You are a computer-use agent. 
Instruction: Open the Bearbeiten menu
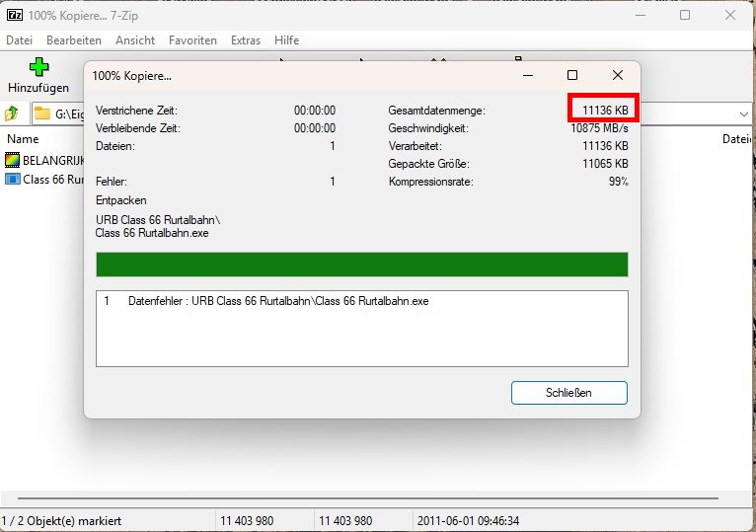pyautogui.click(x=74, y=40)
